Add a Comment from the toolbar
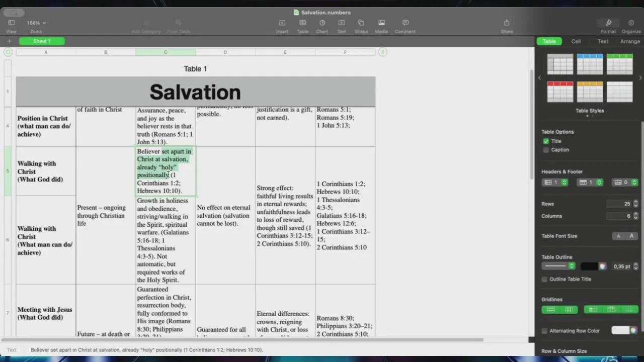 click(x=405, y=23)
